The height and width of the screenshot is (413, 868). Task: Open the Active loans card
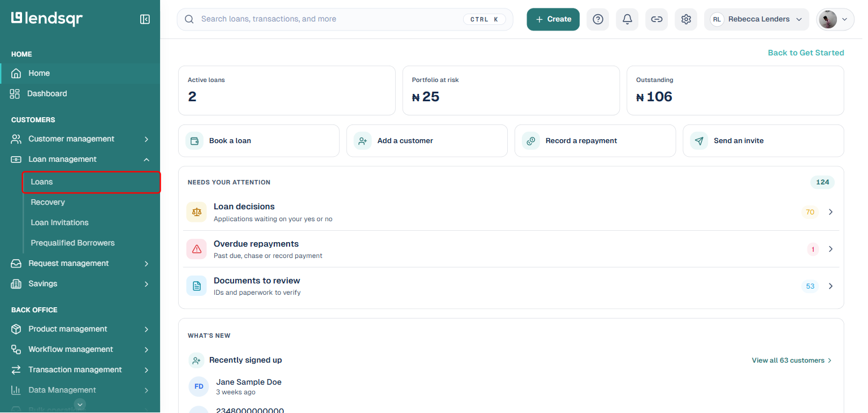pyautogui.click(x=287, y=91)
